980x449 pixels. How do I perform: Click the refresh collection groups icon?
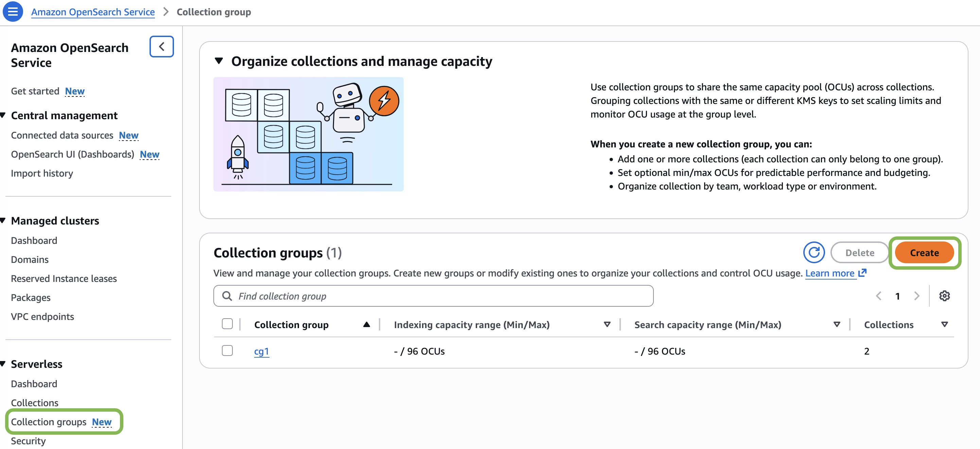(813, 252)
